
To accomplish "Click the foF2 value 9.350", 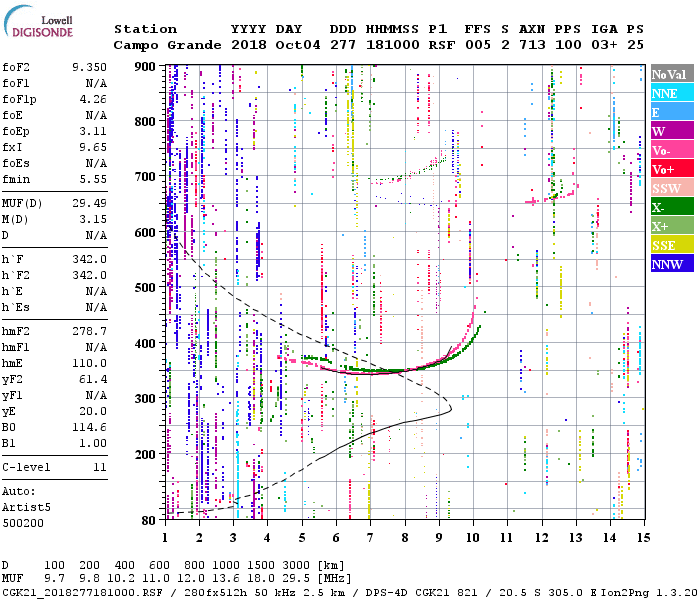I will click(89, 67).
